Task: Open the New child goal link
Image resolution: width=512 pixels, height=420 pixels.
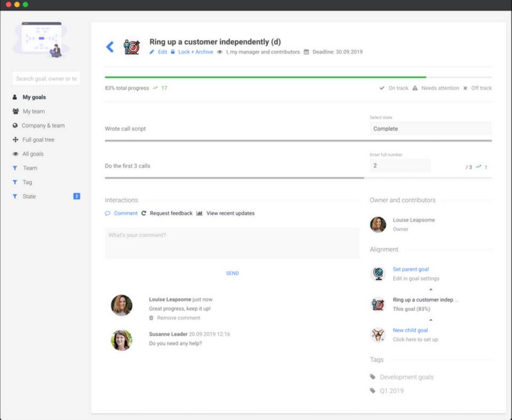Action: (410, 330)
